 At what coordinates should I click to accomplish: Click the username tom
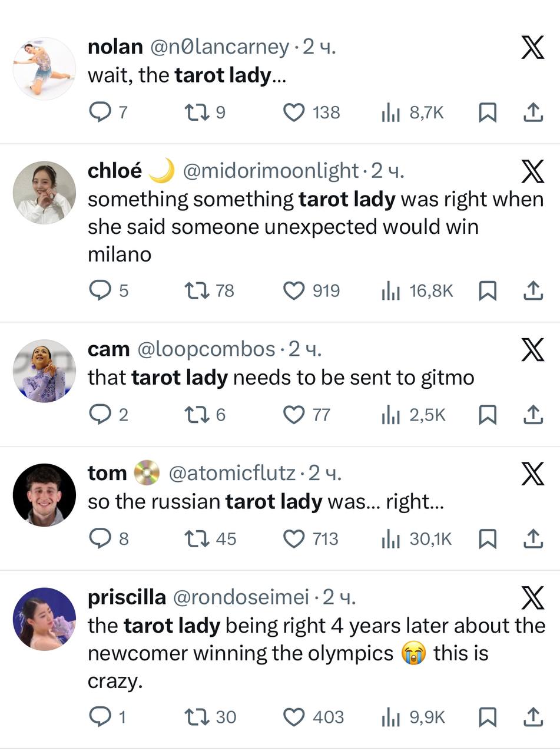107,473
